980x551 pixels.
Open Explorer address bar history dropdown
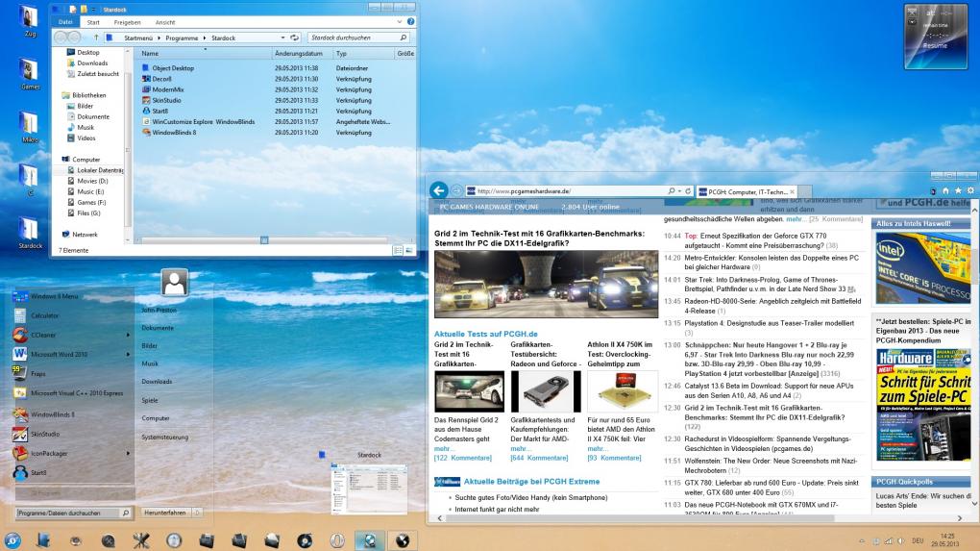click(283, 38)
